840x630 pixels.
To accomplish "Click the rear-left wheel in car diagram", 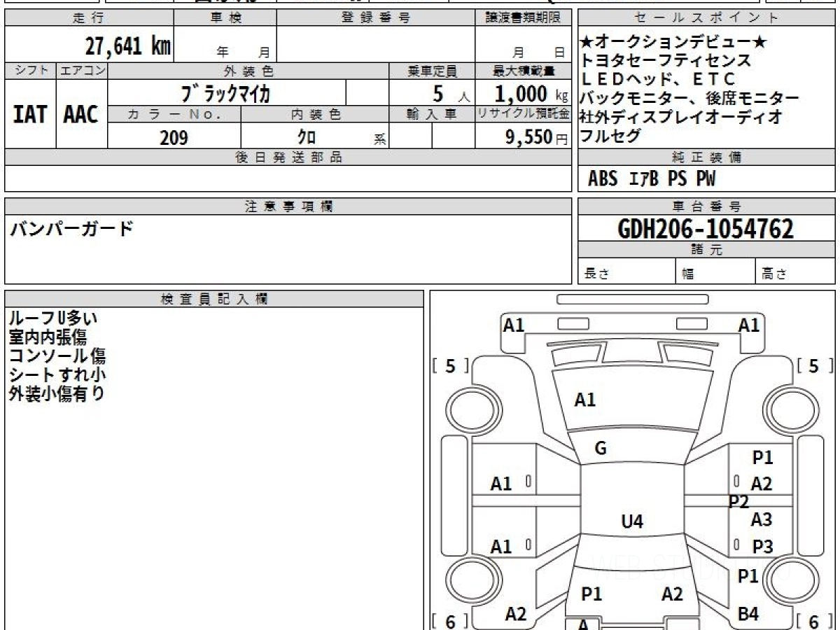I will click(466, 581).
